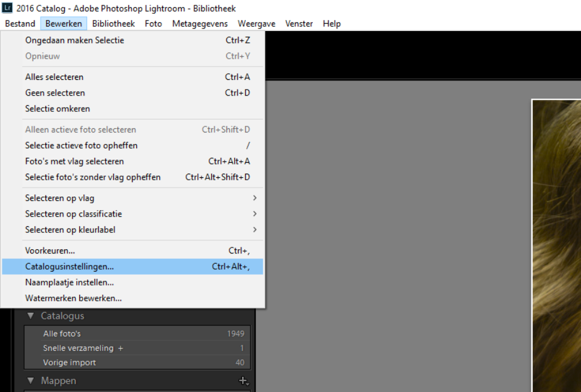Choose Naamplaatje instellen...

coord(133,283)
